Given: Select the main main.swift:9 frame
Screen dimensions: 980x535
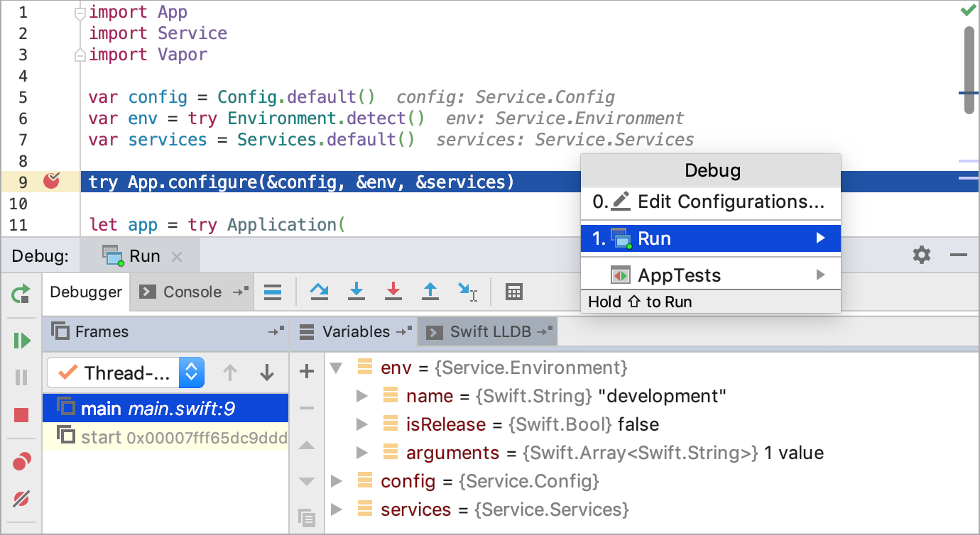Looking at the screenshot, I should coord(165,409).
